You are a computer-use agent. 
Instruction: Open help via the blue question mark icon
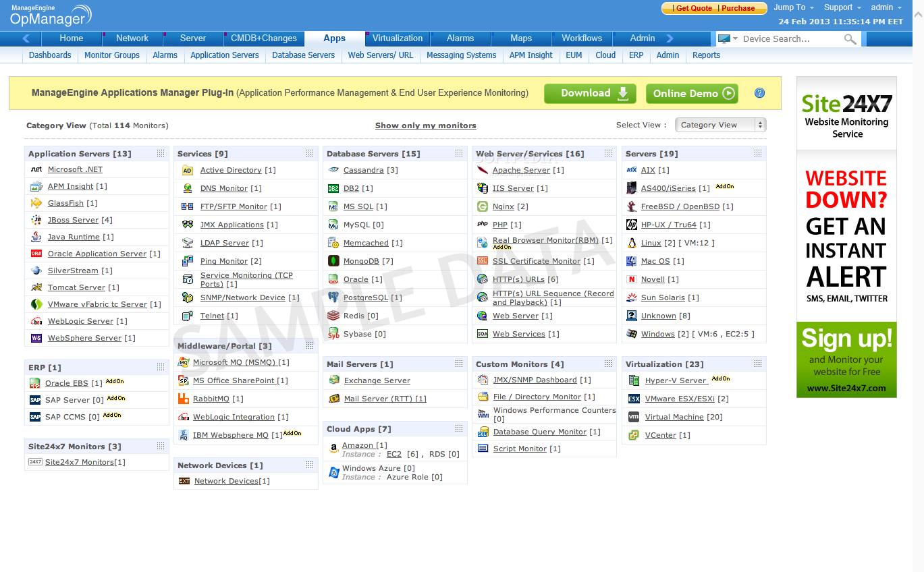pos(759,93)
